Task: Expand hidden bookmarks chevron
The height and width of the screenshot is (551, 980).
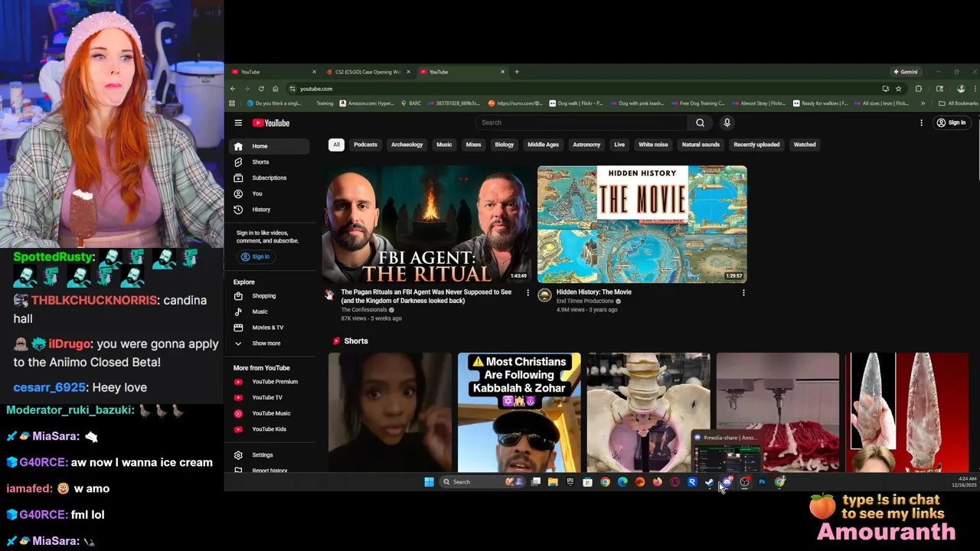Action: 923,103
